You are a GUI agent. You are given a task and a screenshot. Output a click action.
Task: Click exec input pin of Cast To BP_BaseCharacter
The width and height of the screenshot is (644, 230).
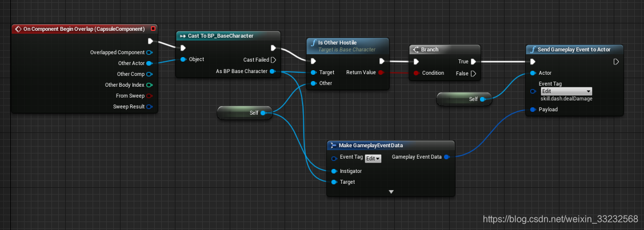[183, 48]
